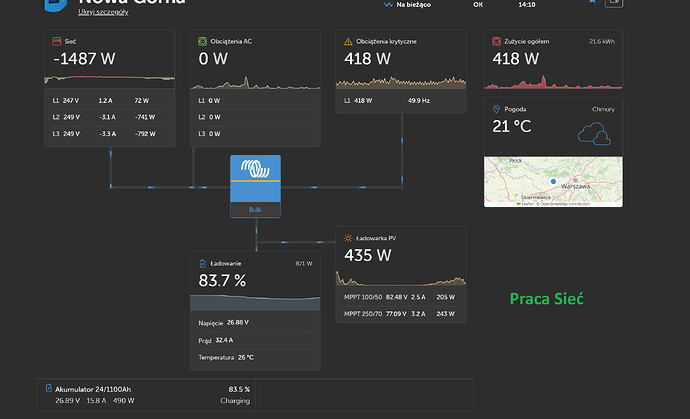Image resolution: width=690 pixels, height=419 pixels.
Task: Click the Ukryj szczegóły link
Action: [103, 12]
